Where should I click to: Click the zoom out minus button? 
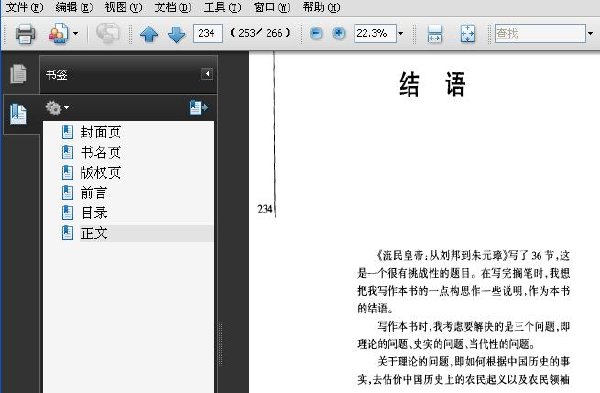coord(316,33)
